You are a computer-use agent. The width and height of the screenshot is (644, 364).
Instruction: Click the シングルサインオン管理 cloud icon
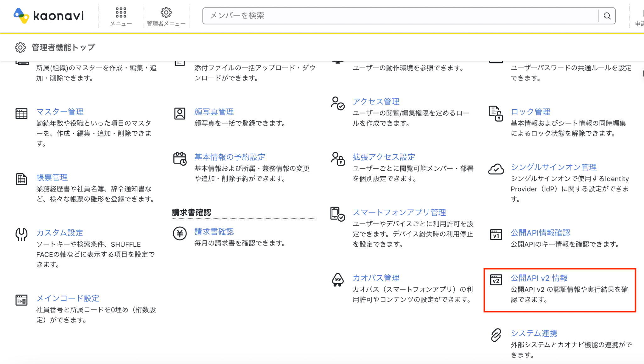click(496, 169)
